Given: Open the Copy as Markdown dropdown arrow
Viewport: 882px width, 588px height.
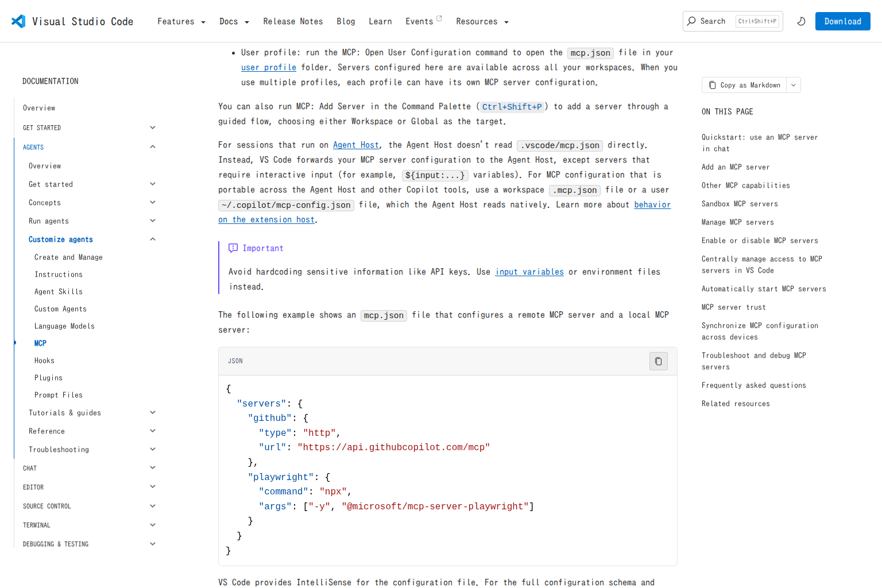Looking at the screenshot, I should 794,85.
